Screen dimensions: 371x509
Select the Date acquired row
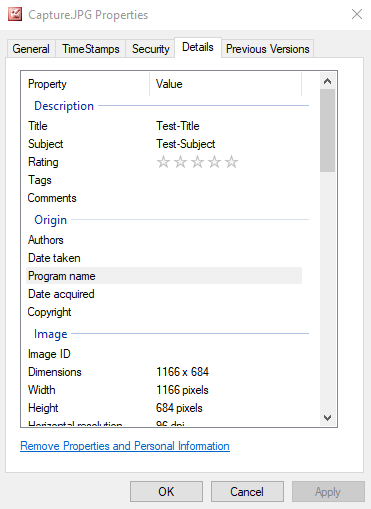tap(164, 294)
